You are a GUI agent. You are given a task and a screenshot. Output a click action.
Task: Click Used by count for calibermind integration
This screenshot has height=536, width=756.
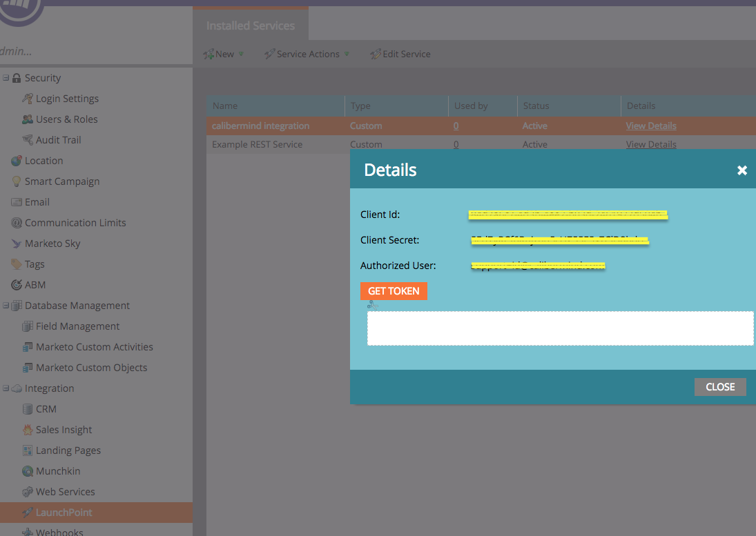tap(456, 126)
